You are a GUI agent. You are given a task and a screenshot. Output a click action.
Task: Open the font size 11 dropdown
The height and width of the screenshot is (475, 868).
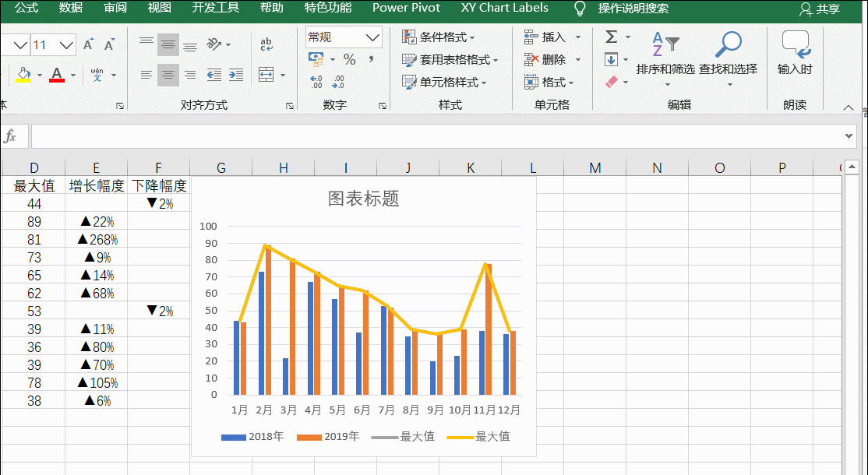[x=67, y=45]
